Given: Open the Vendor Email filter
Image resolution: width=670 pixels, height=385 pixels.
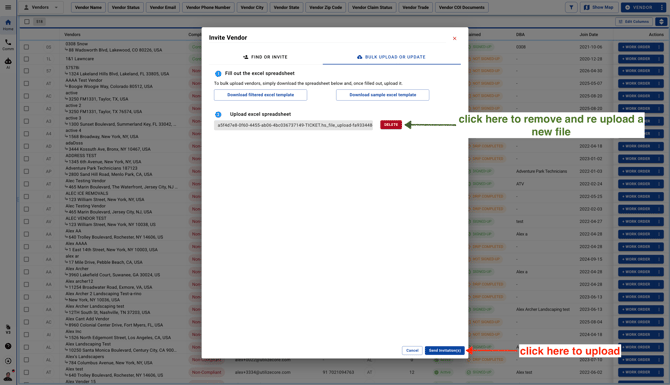Looking at the screenshot, I should point(163,7).
